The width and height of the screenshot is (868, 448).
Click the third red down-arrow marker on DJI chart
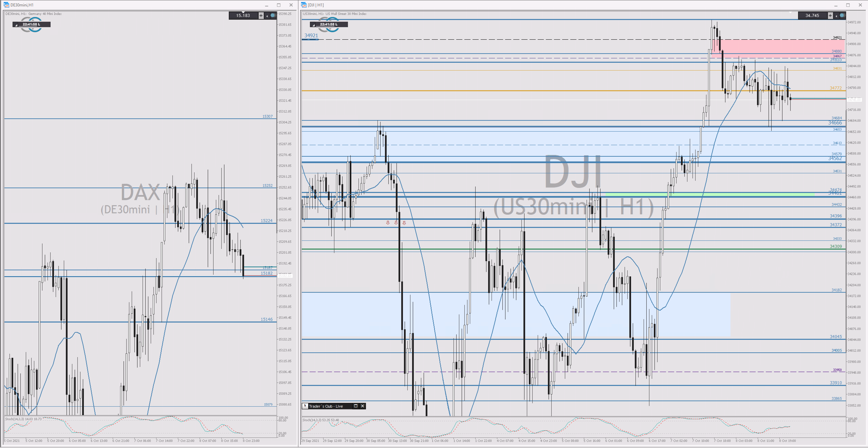[404, 223]
